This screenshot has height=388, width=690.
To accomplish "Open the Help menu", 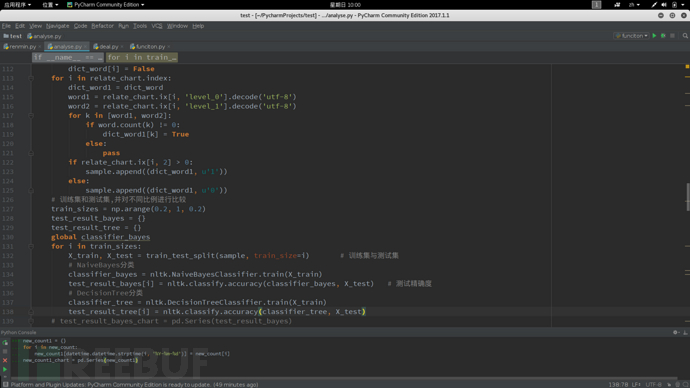I will click(x=198, y=26).
